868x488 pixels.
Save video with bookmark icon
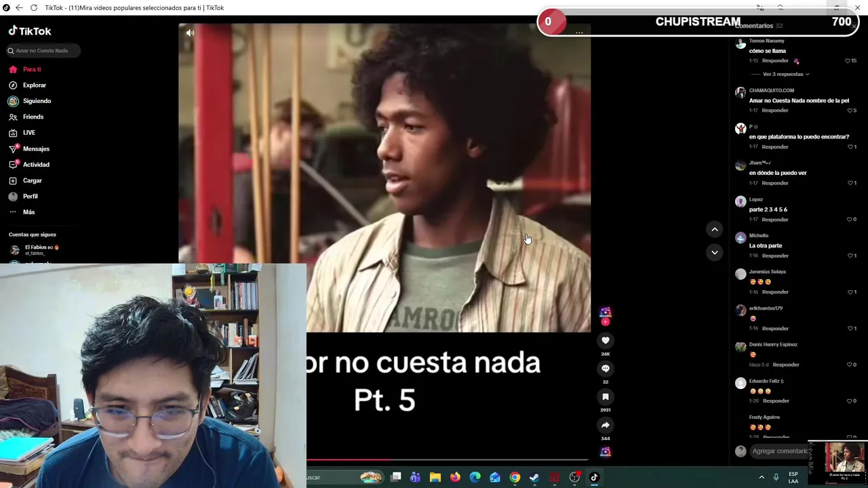(x=606, y=397)
